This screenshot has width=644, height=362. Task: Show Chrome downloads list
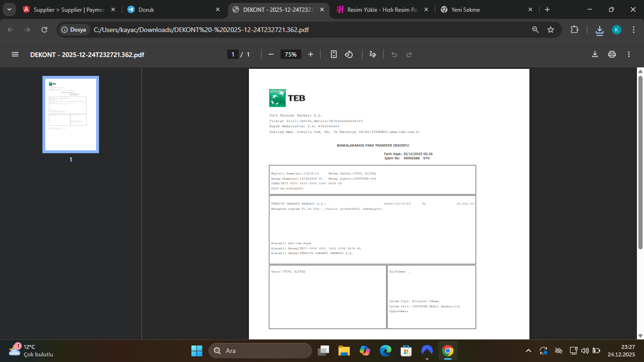600,30
